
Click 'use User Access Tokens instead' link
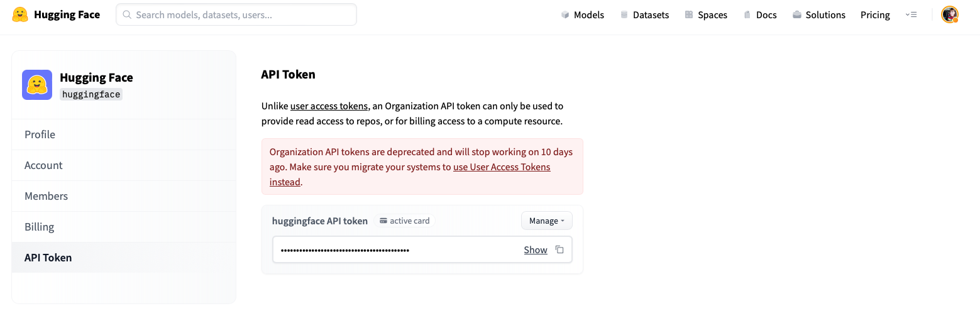click(x=501, y=167)
